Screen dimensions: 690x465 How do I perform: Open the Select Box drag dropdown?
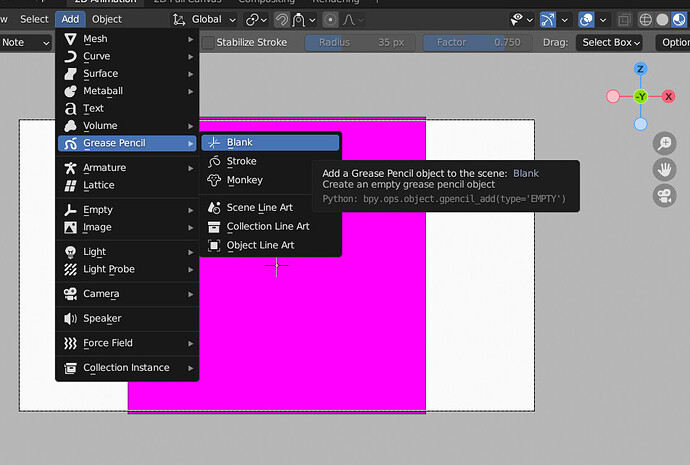tap(609, 43)
